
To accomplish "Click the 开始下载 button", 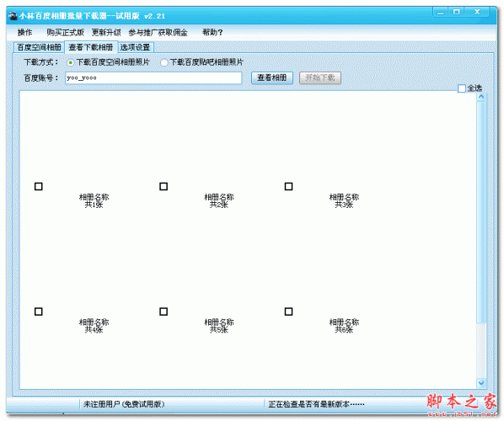I will [320, 77].
